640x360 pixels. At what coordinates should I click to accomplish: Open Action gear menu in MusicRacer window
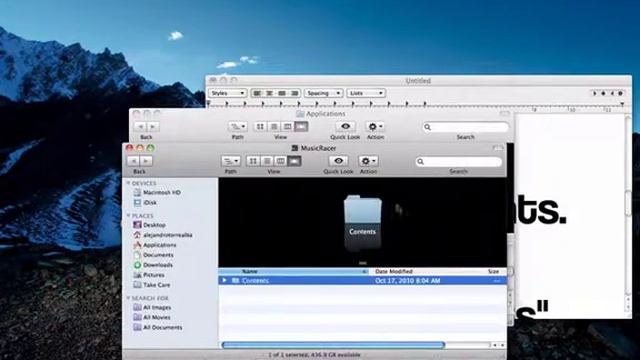[368, 161]
